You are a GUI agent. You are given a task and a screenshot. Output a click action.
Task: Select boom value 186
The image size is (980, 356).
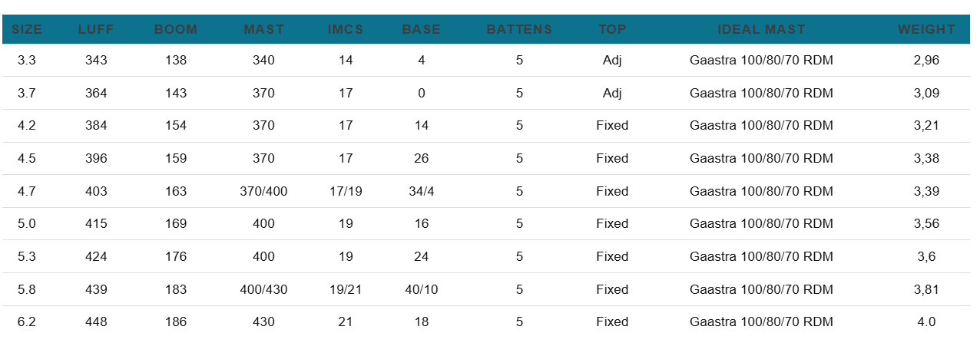pyautogui.click(x=176, y=322)
